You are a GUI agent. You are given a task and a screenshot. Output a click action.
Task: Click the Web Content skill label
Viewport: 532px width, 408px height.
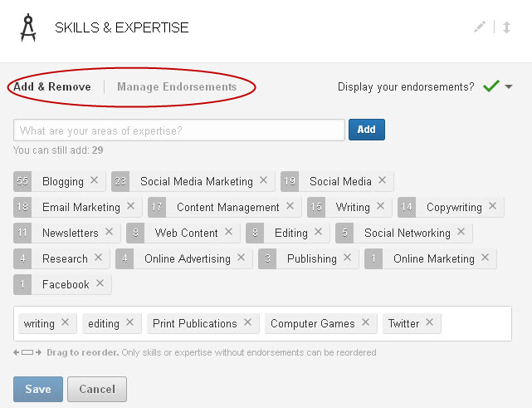tap(186, 233)
